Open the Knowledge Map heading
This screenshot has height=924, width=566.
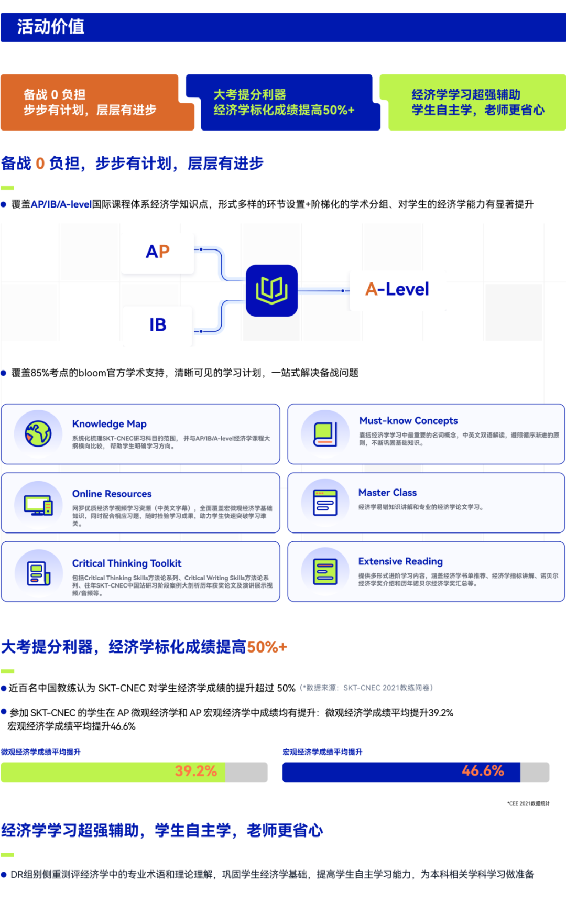[110, 423]
